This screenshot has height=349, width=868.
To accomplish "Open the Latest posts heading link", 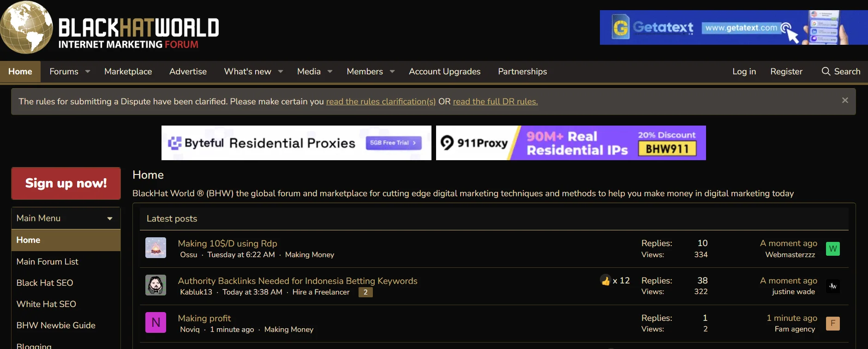I will pyautogui.click(x=172, y=219).
